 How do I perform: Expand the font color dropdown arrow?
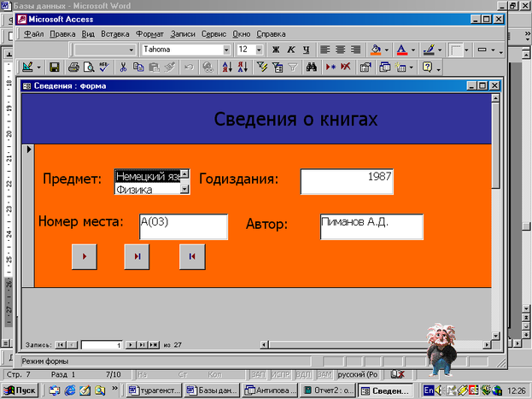pyautogui.click(x=412, y=50)
